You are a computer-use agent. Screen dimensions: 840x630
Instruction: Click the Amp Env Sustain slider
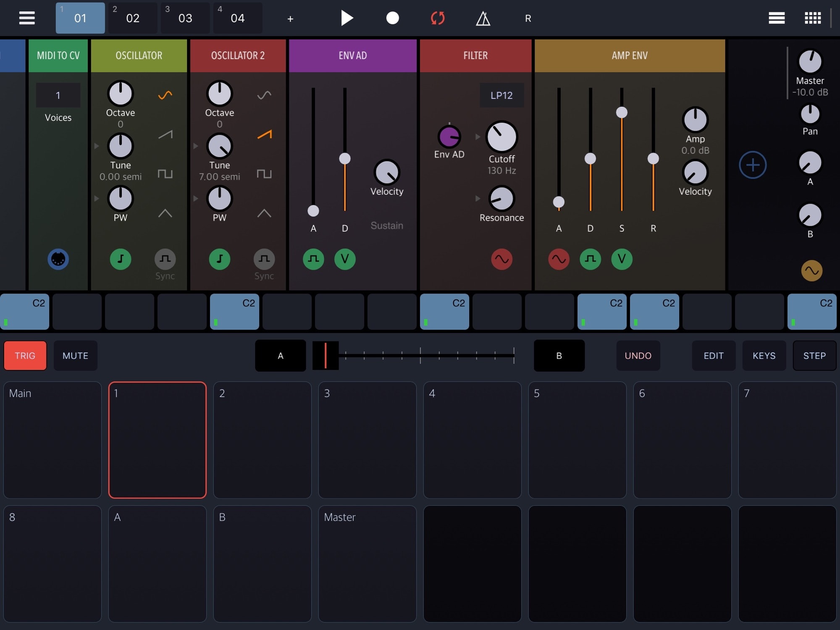tap(622, 113)
